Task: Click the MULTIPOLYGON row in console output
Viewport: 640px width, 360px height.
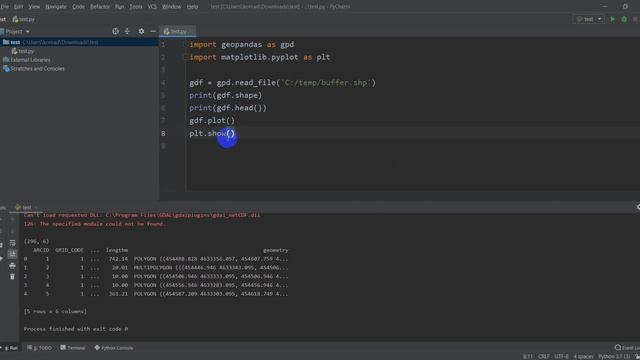Action: click(x=156, y=268)
